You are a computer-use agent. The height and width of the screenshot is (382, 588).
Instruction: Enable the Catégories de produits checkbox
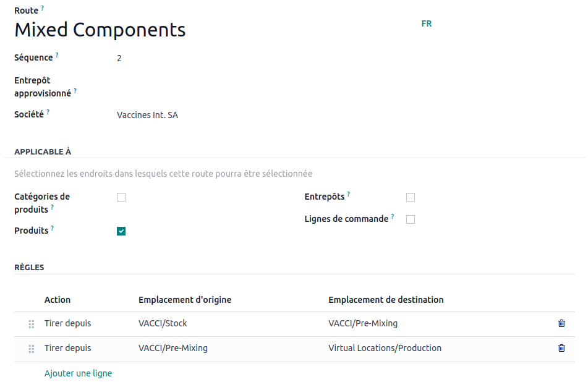click(121, 197)
